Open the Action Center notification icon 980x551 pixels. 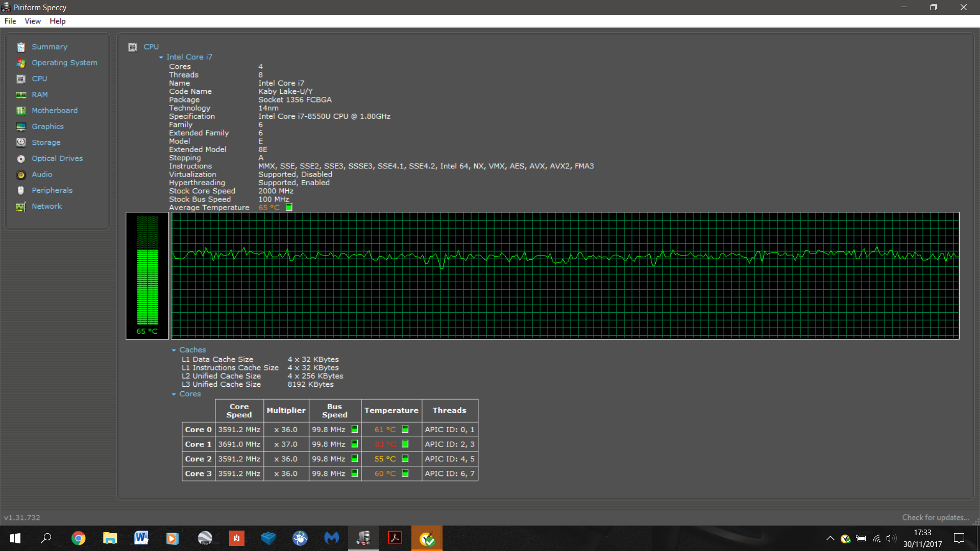click(x=959, y=538)
